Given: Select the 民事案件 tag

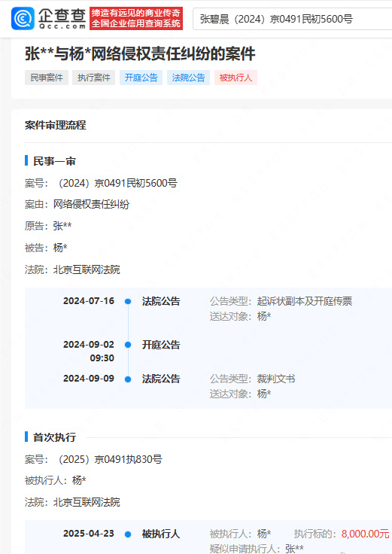Looking at the screenshot, I should pos(46,78).
